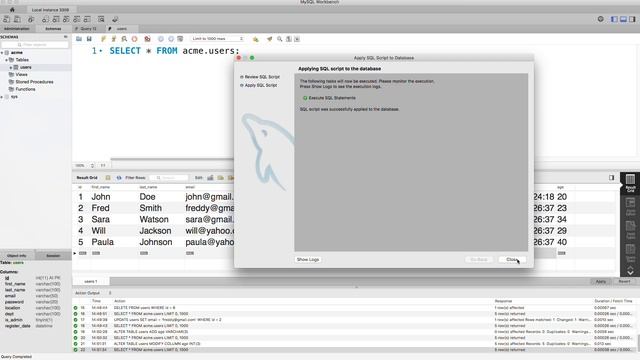The width and height of the screenshot is (640, 360).
Task: Expand the sys schema node
Action: coord(2,97)
